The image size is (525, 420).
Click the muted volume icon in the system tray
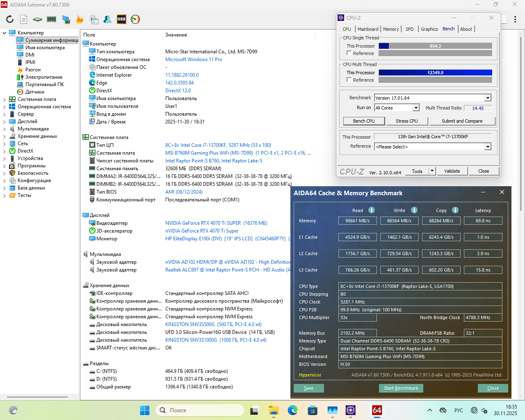pyautogui.click(x=484, y=410)
